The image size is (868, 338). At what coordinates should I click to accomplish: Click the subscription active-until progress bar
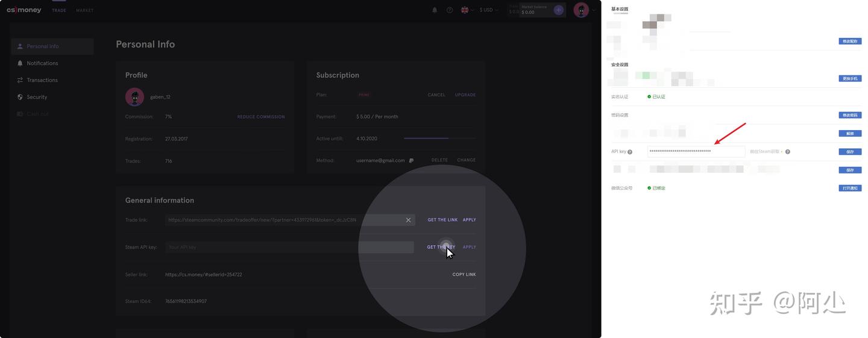439,139
